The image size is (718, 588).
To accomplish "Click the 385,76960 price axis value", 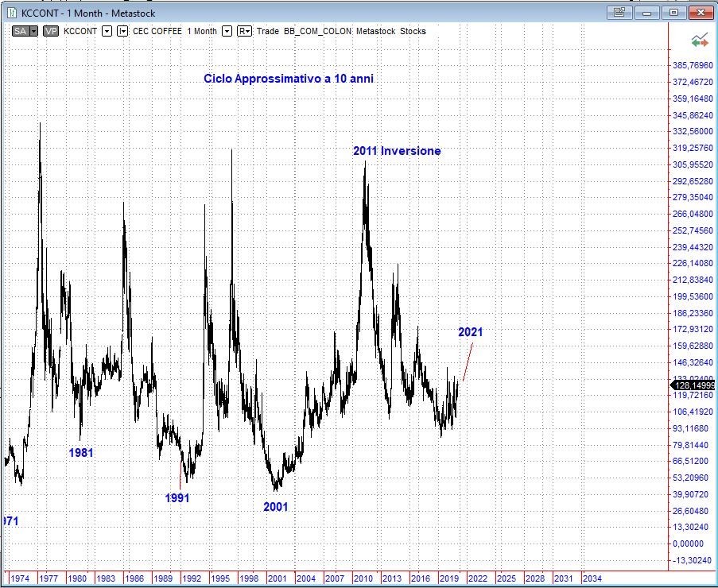I will click(x=693, y=65).
